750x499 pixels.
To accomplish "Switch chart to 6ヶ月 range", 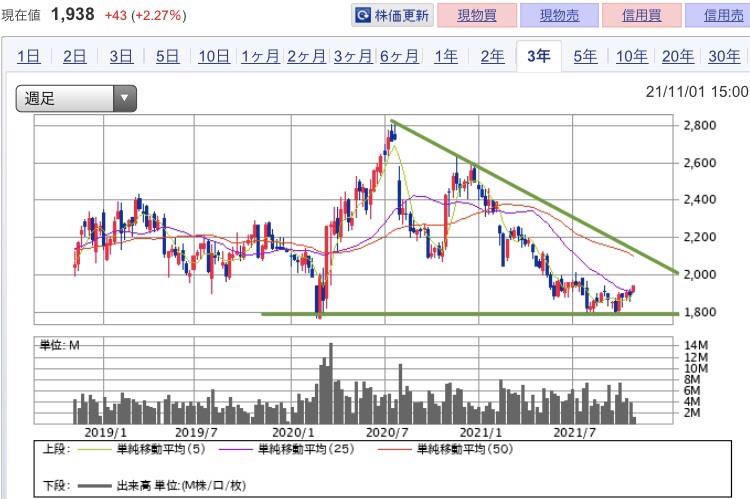I will coord(399,56).
